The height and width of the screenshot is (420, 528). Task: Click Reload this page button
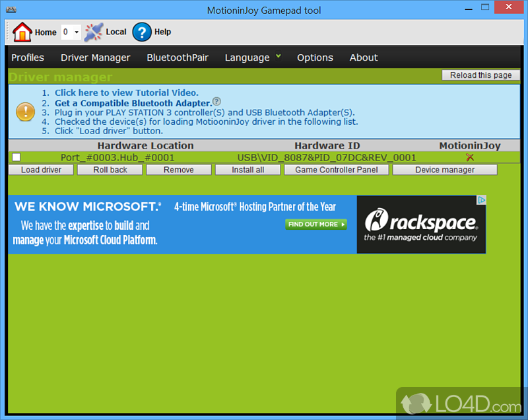click(481, 75)
